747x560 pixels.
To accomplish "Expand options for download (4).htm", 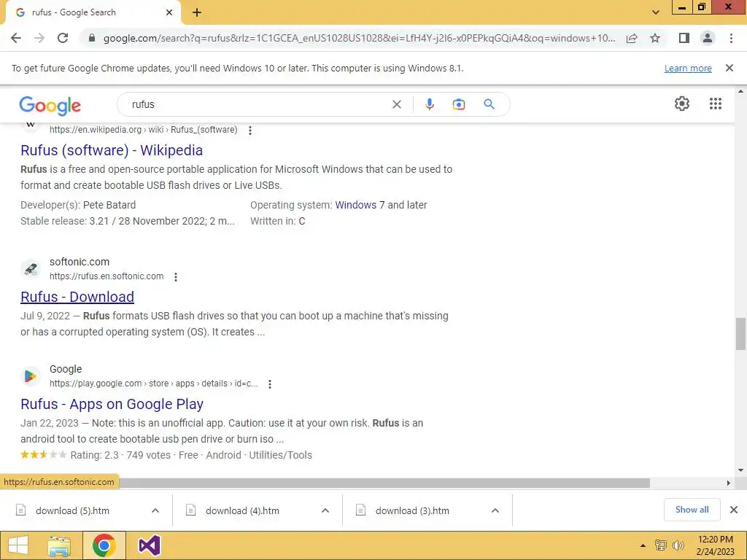I will [325, 510].
